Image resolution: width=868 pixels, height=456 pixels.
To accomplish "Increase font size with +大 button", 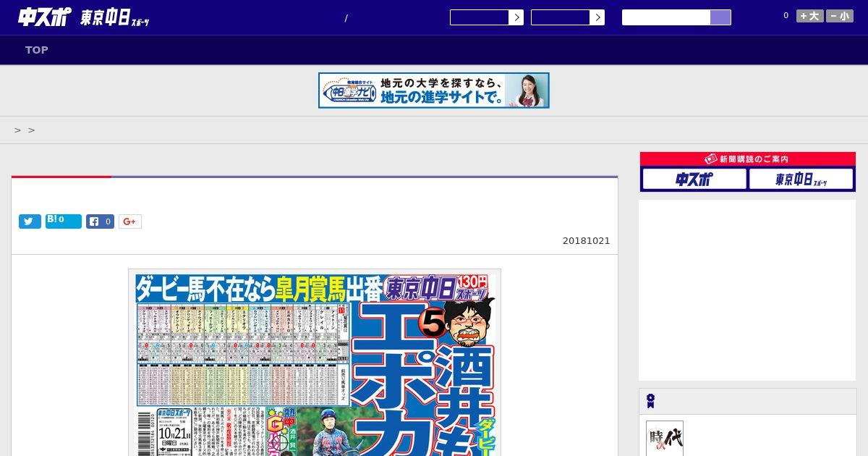I will pyautogui.click(x=810, y=16).
